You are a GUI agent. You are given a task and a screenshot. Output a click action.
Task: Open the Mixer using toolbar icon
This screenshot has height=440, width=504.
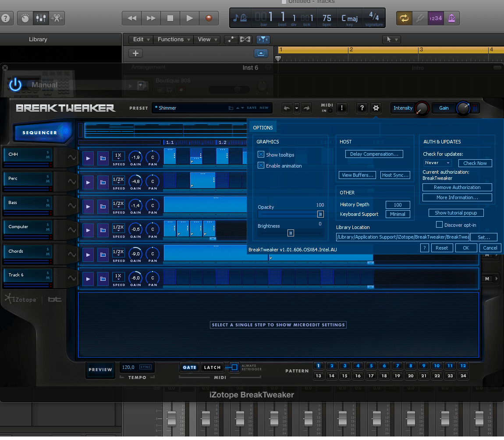point(41,18)
